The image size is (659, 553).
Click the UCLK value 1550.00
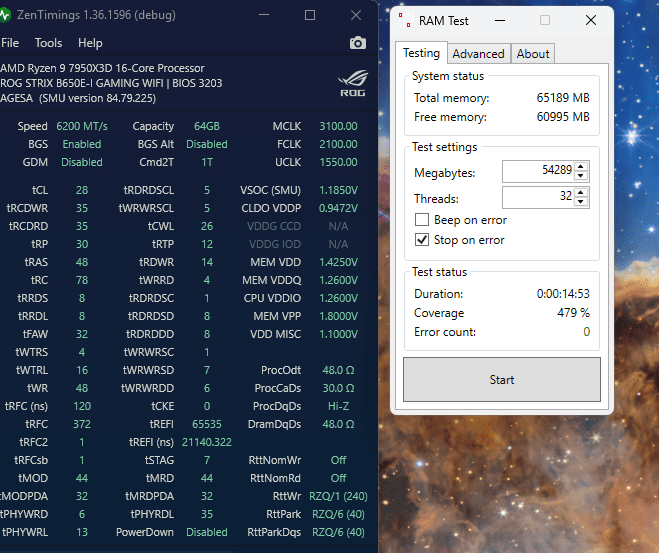338,162
